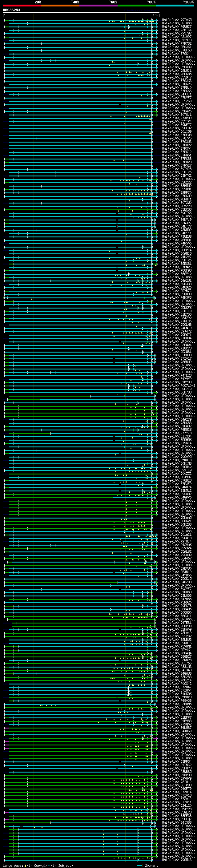Click subject name UniRef100_B9FFB2
Image resolution: width=197 pixels, height=868 pixels.
click(x=177, y=128)
